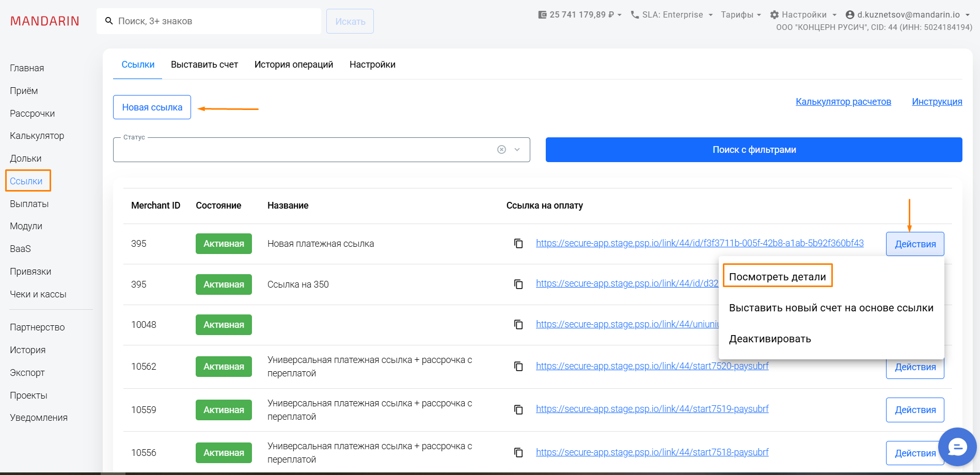Switch to the Выставить счет tab
Image resolution: width=980 pixels, height=475 pixels.
(204, 65)
